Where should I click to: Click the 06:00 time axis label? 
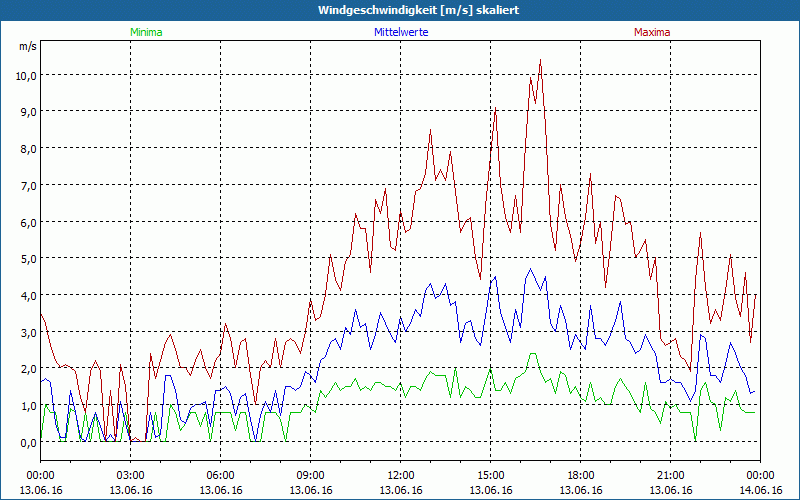pyautogui.click(x=220, y=476)
